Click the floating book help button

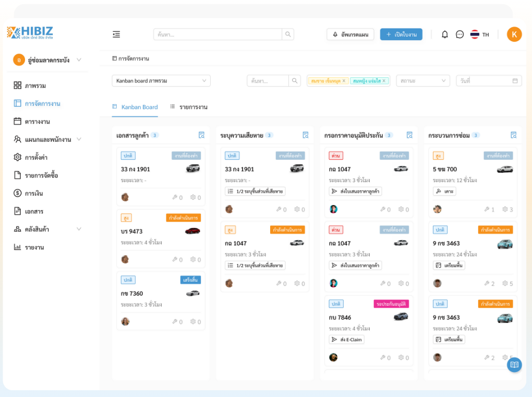point(514,365)
